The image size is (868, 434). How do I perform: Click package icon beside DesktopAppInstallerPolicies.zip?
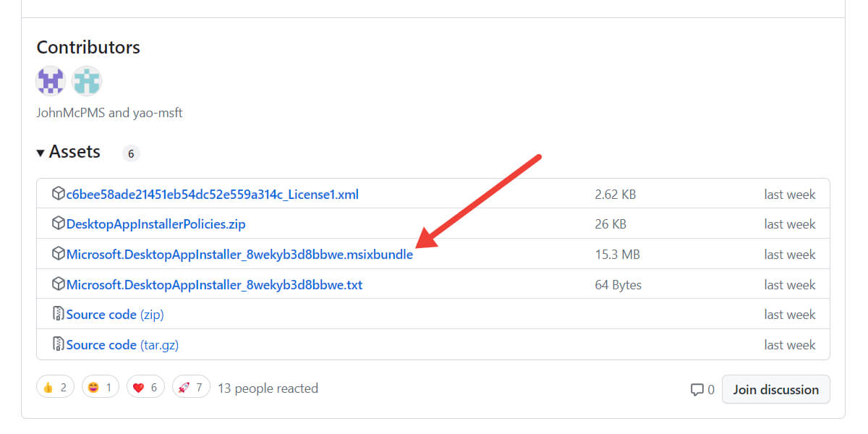tap(59, 224)
